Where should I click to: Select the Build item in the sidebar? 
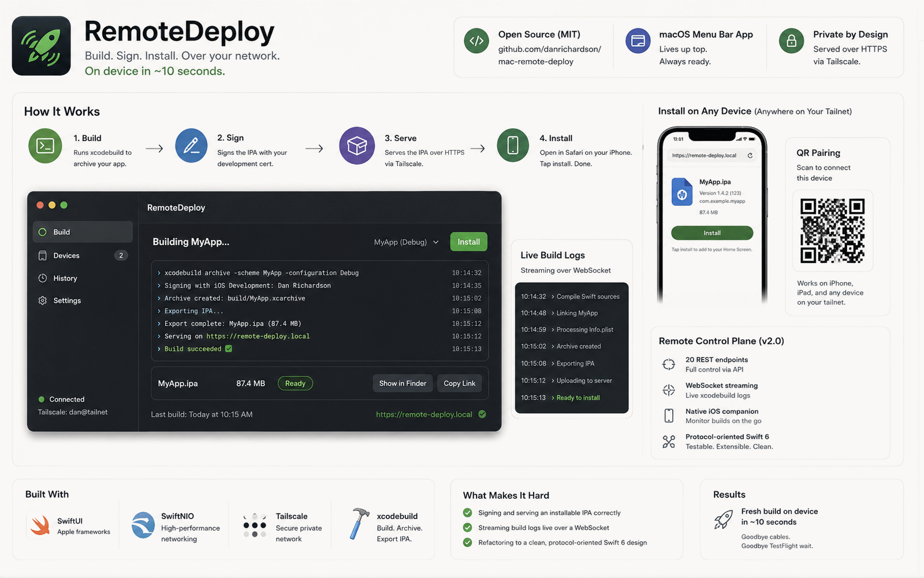[83, 232]
